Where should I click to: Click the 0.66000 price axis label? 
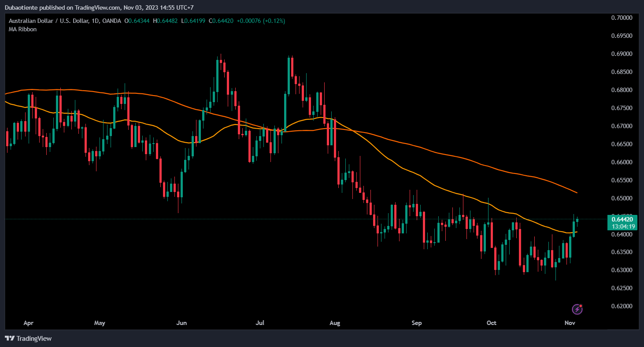click(622, 162)
